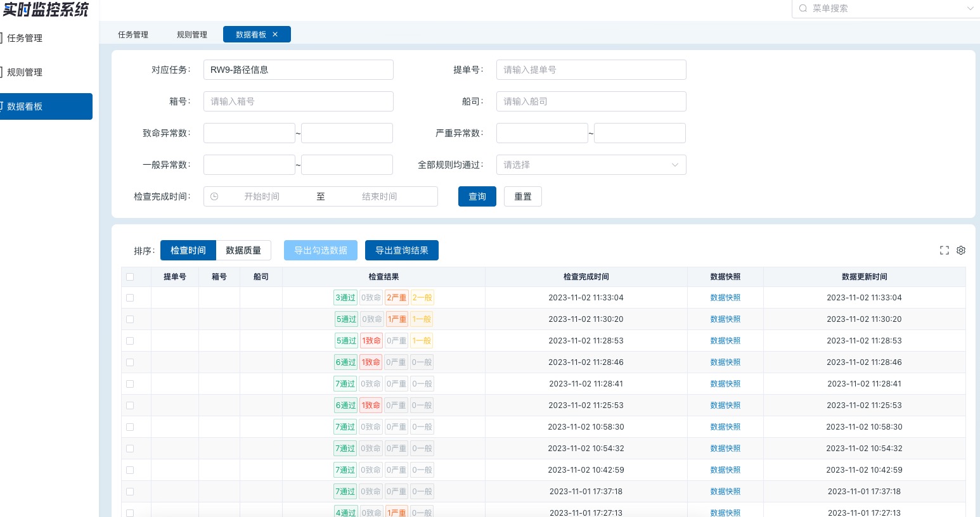Click the 1严重 tag in the 11:30:20 row
Image resolution: width=980 pixels, height=517 pixels.
coord(397,319)
